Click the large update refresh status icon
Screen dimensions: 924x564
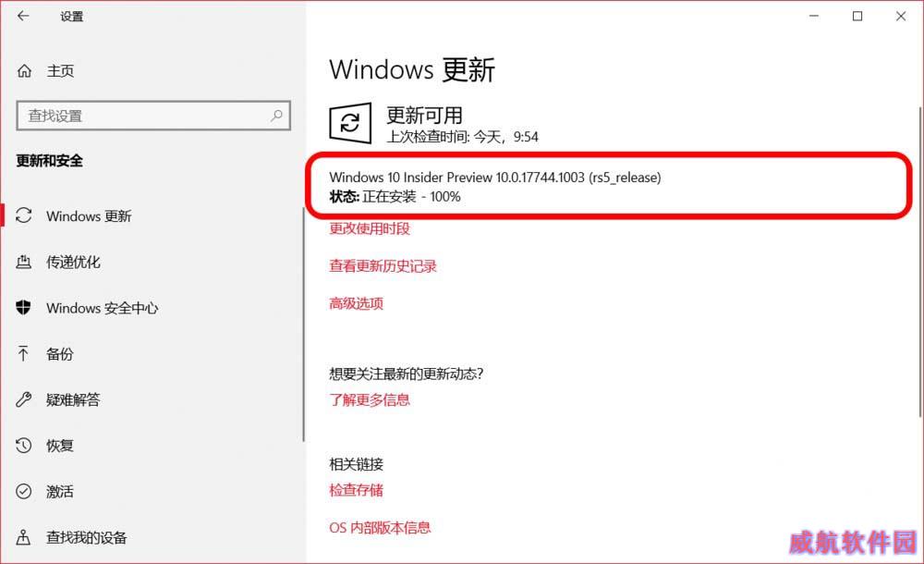point(350,123)
